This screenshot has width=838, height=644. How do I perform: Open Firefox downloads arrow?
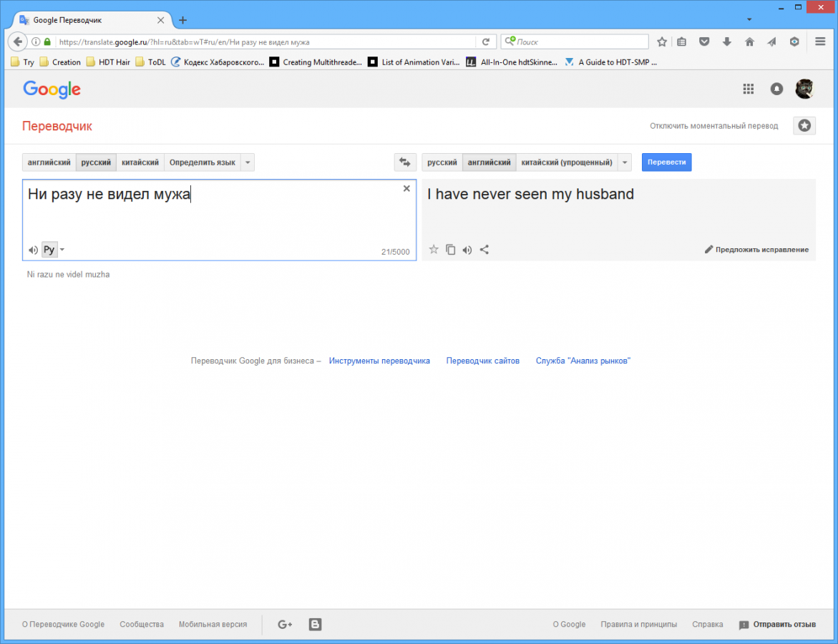pos(727,42)
